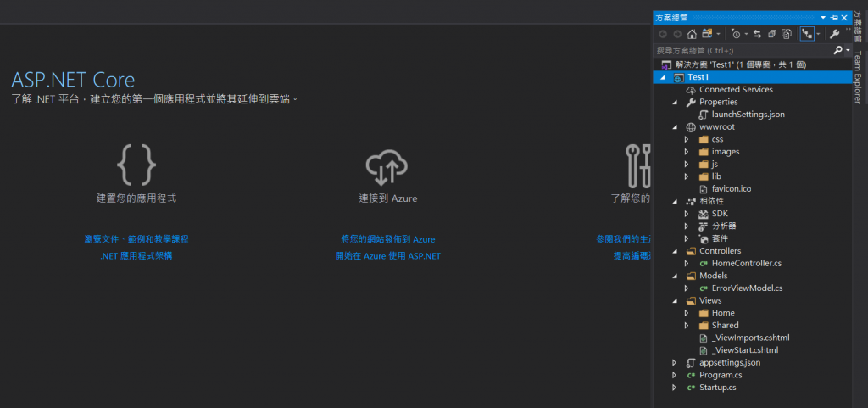Image resolution: width=868 pixels, height=408 pixels.
Task: Open 開始在 Azure 使用 ASP.NET link
Action: 388,256
